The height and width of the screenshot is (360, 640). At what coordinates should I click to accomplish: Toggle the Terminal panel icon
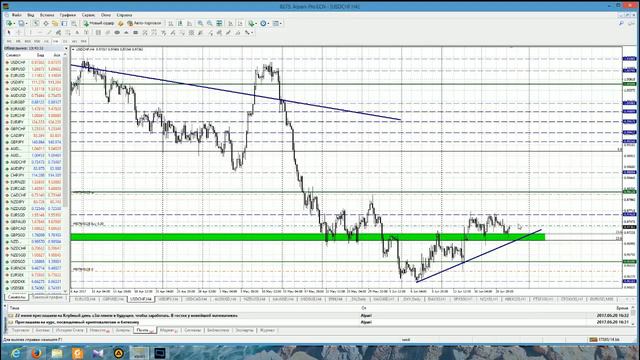(x=64, y=23)
